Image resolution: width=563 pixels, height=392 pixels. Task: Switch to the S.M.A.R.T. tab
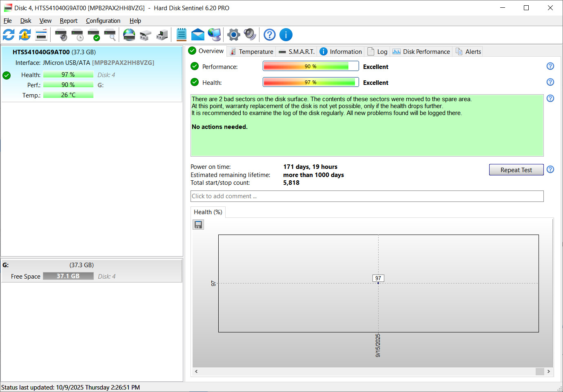point(297,52)
